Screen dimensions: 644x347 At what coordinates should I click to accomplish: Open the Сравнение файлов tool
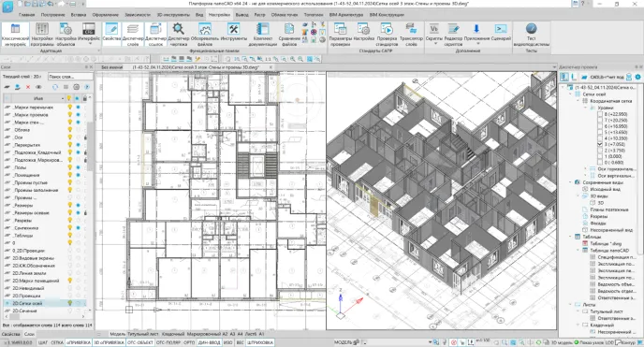click(x=289, y=34)
